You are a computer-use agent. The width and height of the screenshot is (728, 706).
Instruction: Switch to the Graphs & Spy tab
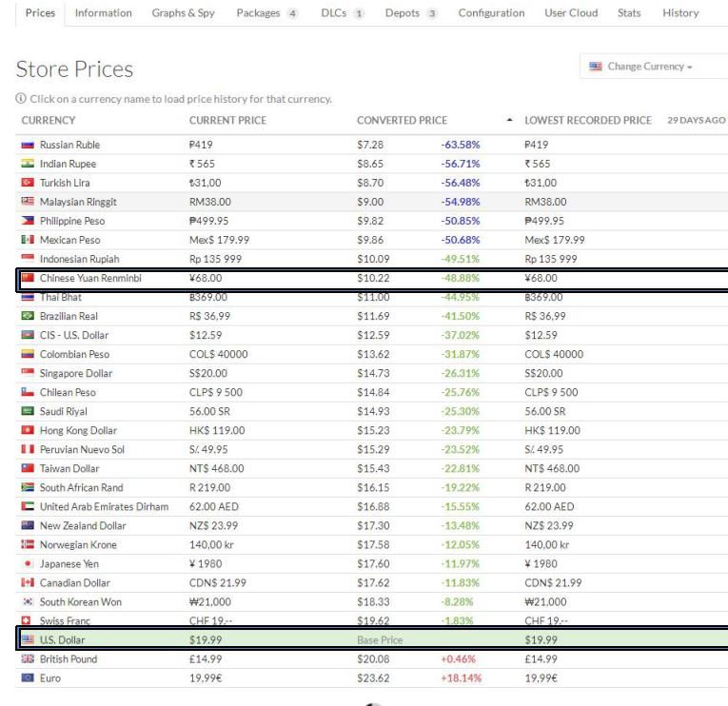[183, 13]
